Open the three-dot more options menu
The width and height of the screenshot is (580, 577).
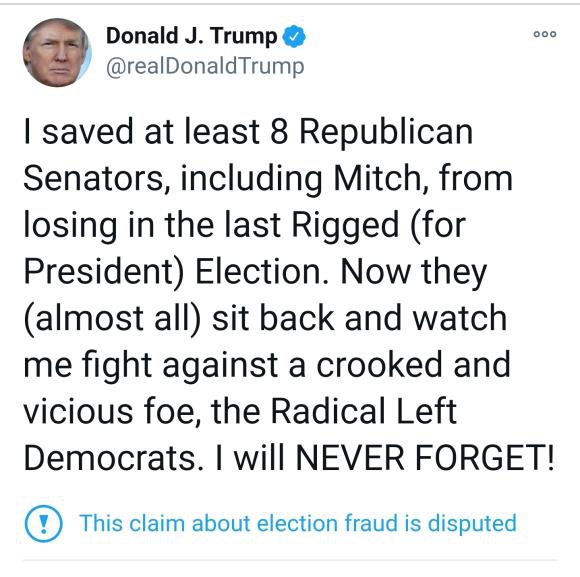pyautogui.click(x=544, y=34)
